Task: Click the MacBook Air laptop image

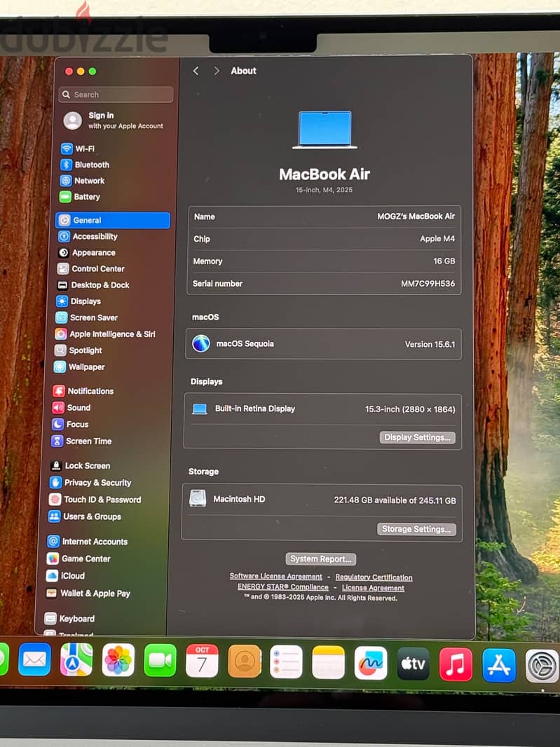Action: pos(325,130)
